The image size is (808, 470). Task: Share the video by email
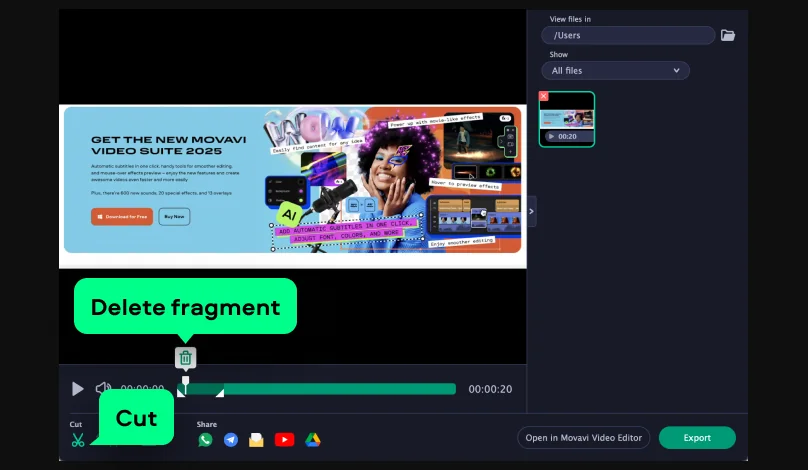click(x=256, y=440)
